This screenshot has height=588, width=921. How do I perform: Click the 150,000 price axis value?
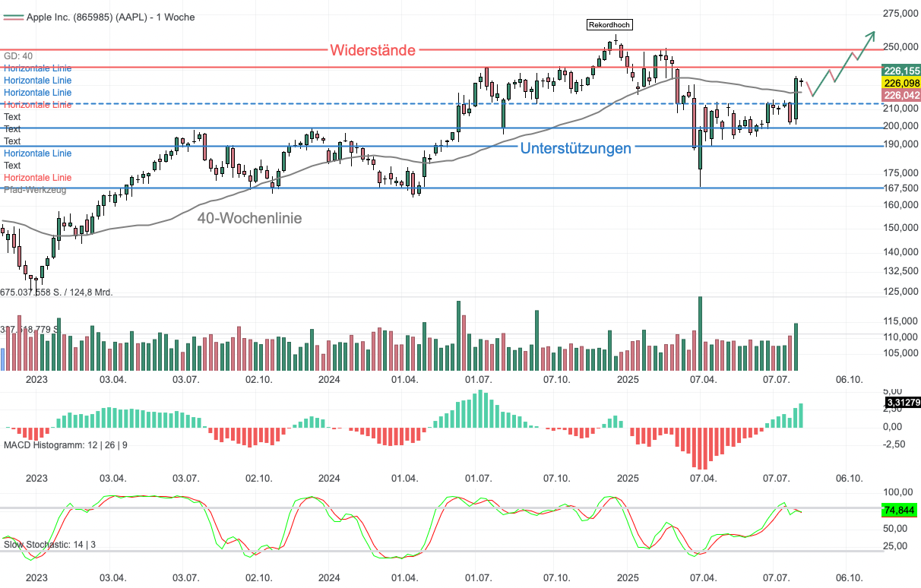tap(900, 228)
